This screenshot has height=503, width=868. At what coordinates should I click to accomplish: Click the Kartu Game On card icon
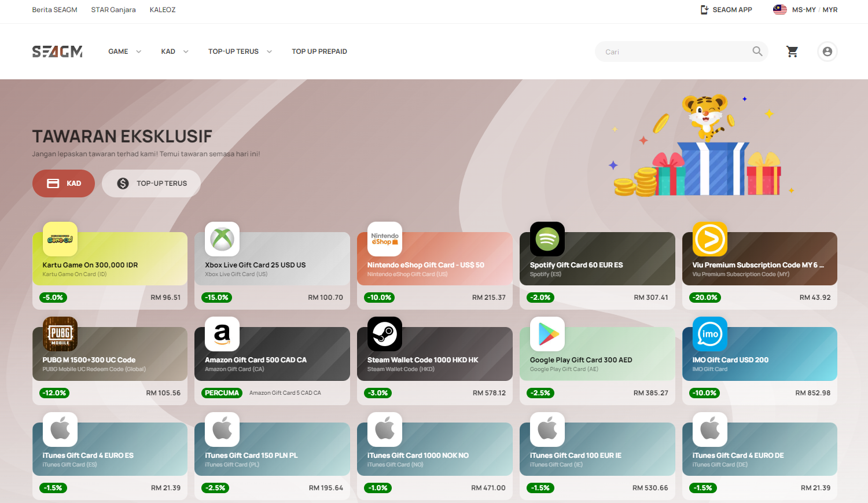click(x=60, y=239)
